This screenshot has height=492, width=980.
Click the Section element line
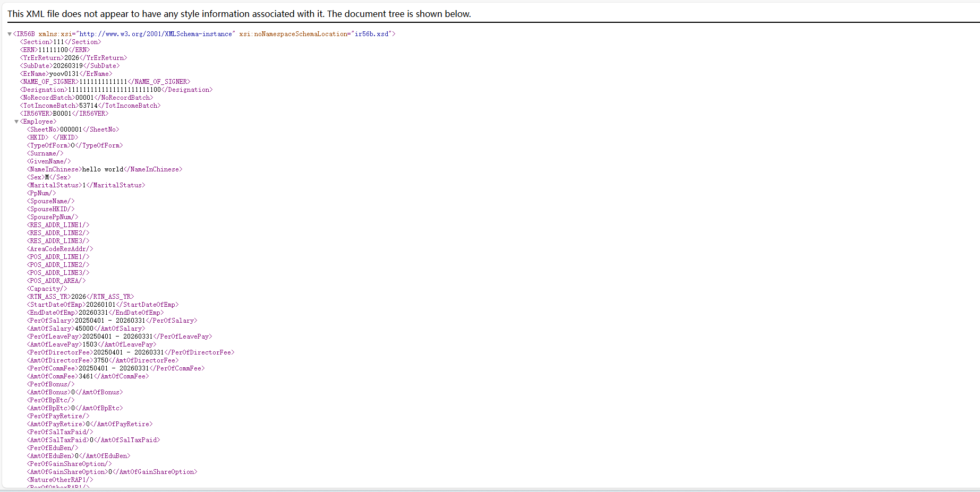pos(60,42)
